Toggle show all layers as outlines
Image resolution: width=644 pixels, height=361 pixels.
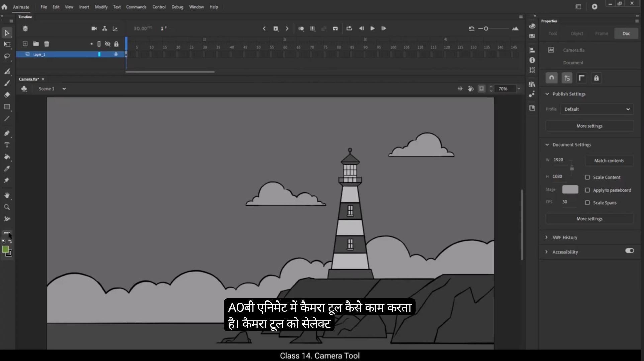(x=99, y=44)
